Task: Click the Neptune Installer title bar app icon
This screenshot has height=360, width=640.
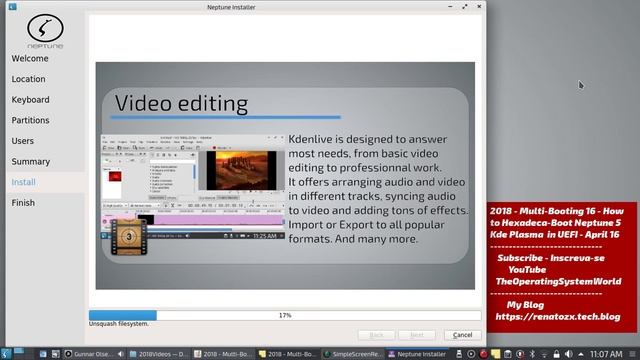Action: point(13,7)
